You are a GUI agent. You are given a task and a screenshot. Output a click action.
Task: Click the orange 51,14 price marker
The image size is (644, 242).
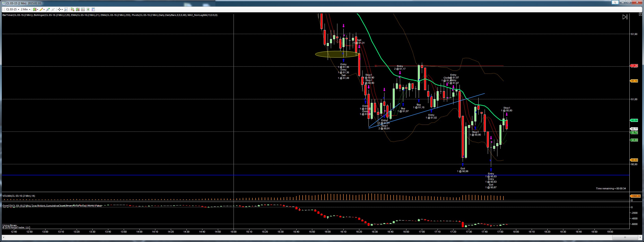[634, 81]
